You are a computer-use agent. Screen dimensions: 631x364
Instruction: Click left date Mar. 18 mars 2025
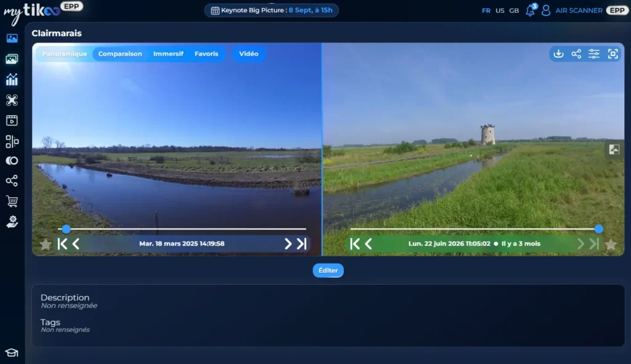coord(182,244)
